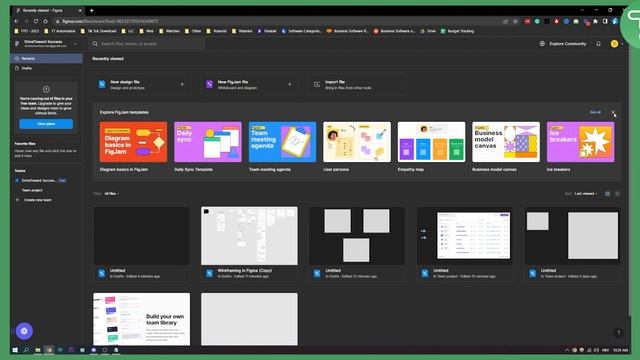Screen dimensions: 640x360
Task: Open the Daily sync template
Action: pyautogui.click(x=208, y=142)
